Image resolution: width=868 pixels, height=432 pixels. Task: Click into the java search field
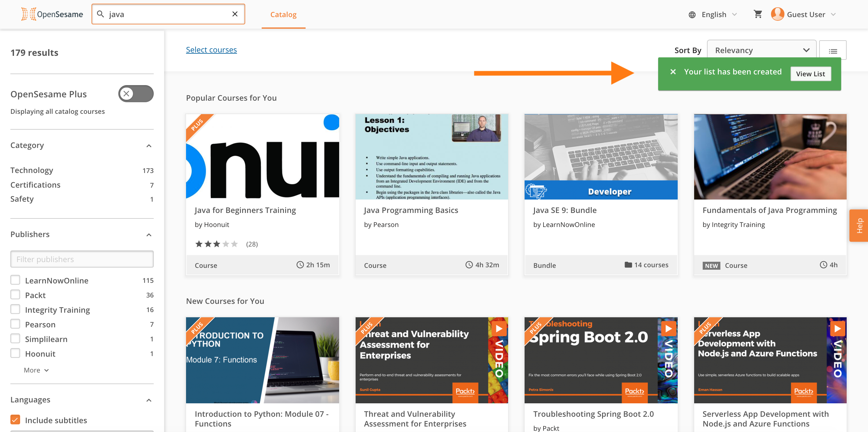coord(168,14)
